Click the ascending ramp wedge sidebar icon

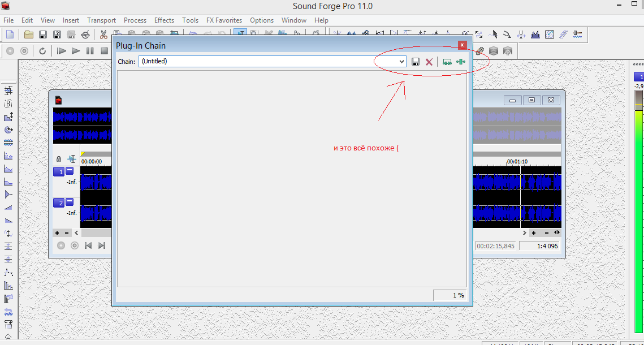8,208
